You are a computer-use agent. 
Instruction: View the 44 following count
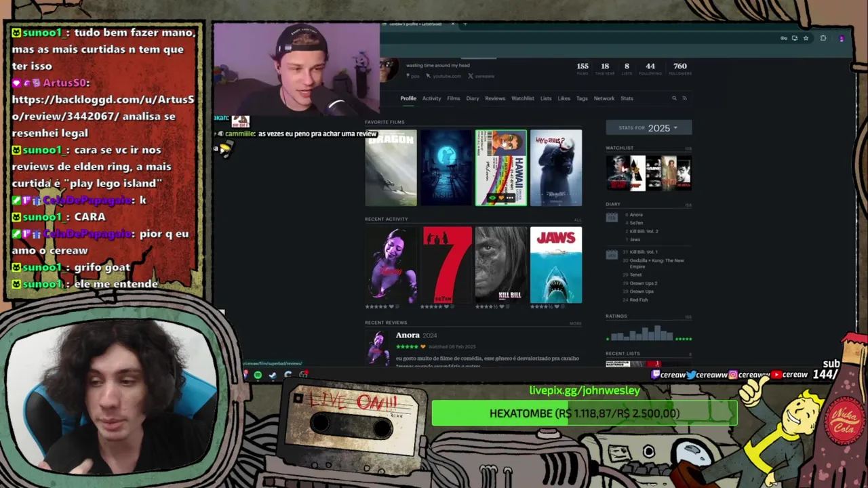click(x=650, y=68)
